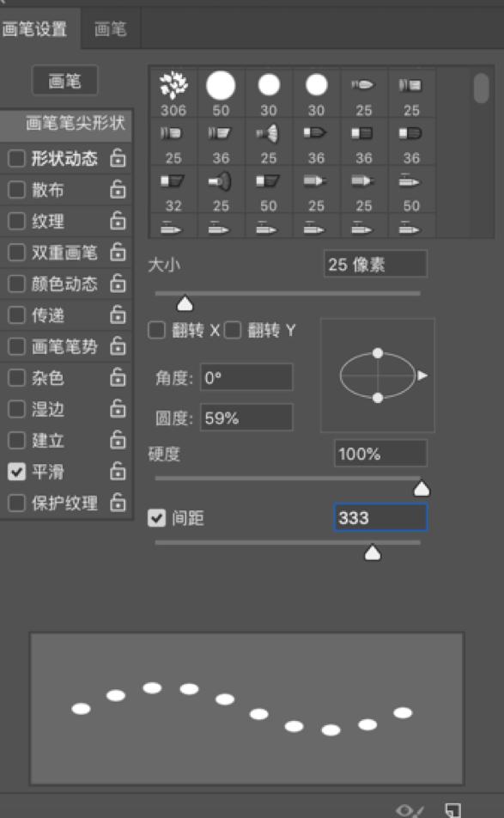
Task: Click the hardness field showing 100%
Action: [x=380, y=453]
